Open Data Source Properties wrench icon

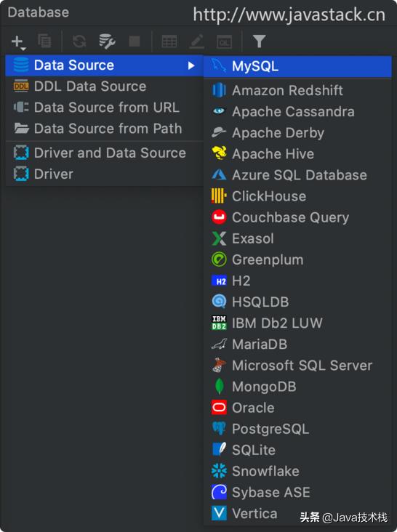(x=107, y=41)
